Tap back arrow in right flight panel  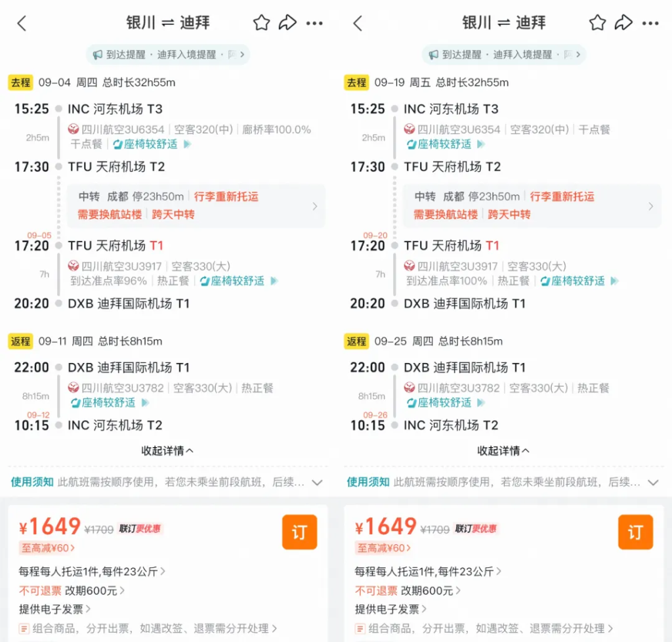(x=358, y=23)
